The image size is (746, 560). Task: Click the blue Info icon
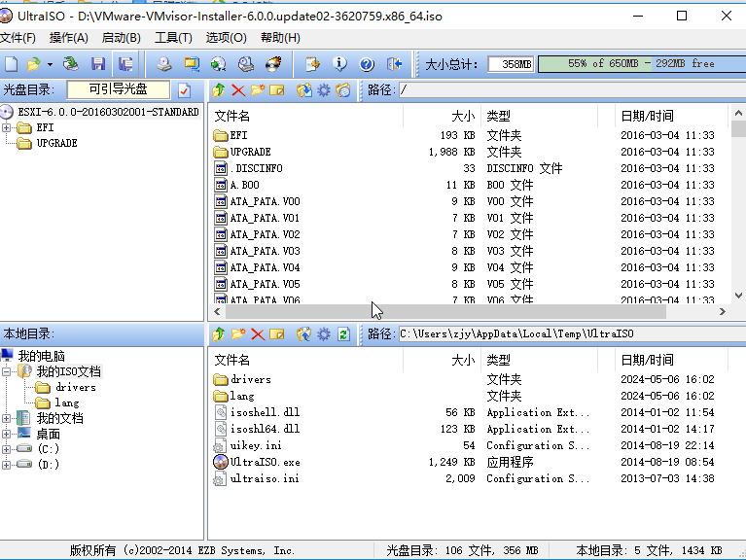339,64
